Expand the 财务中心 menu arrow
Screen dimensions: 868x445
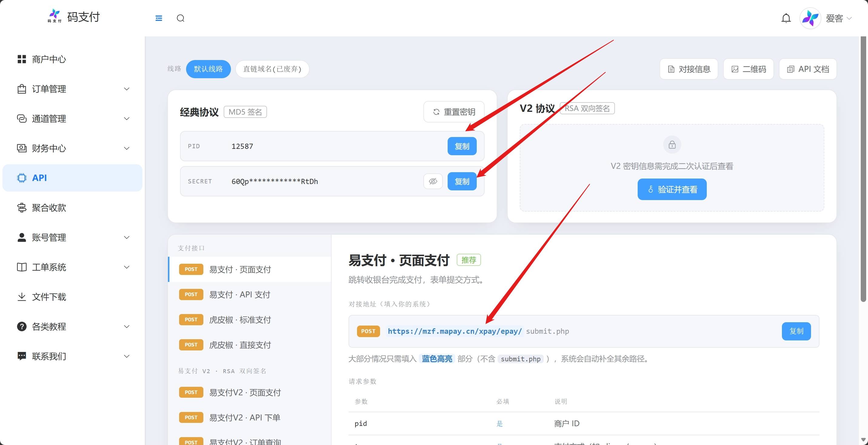[127, 148]
